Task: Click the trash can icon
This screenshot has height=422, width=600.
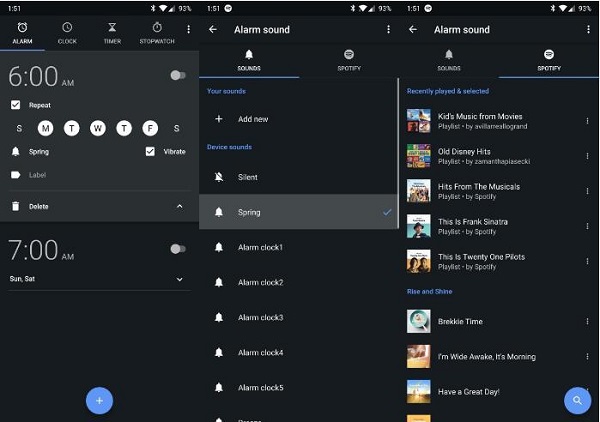Action: click(15, 206)
